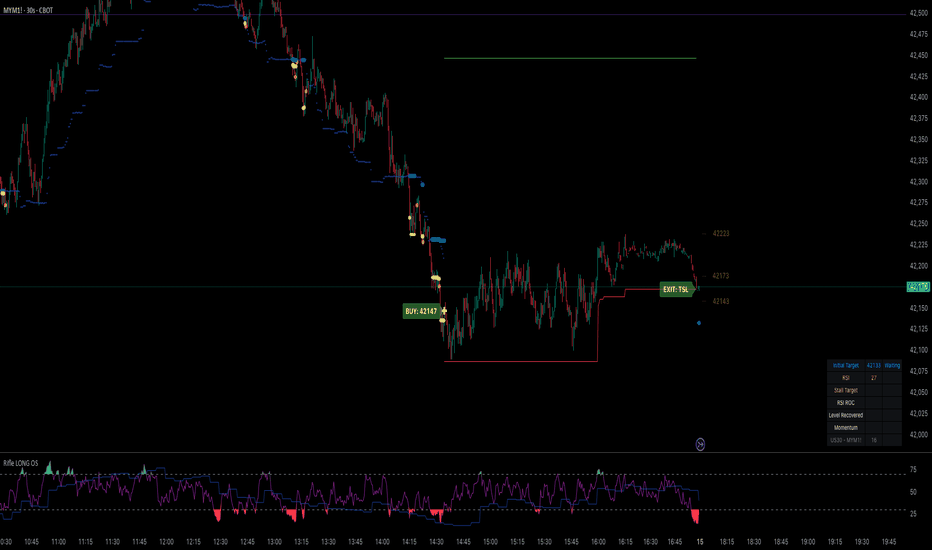
Task: Click 25 on the oscillator scale
Action: coord(913,514)
